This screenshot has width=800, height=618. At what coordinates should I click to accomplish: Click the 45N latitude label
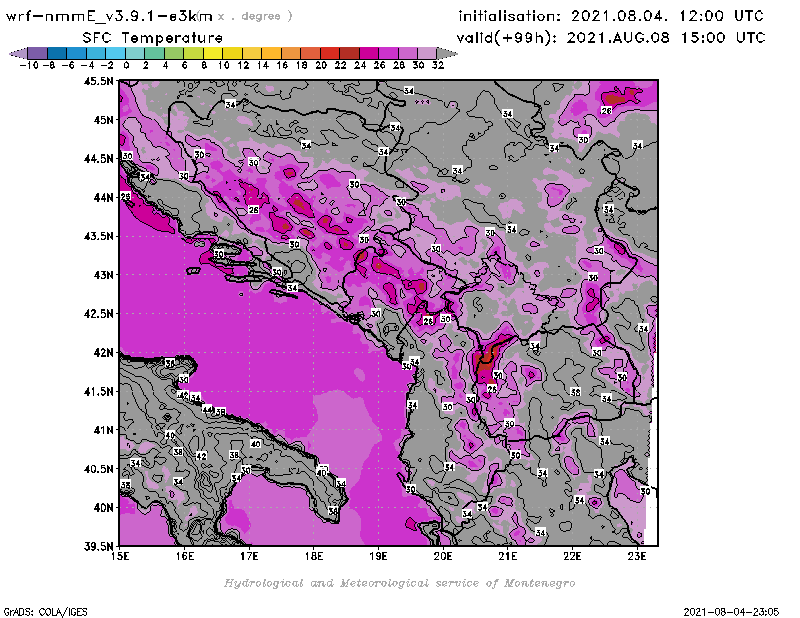coord(103,120)
